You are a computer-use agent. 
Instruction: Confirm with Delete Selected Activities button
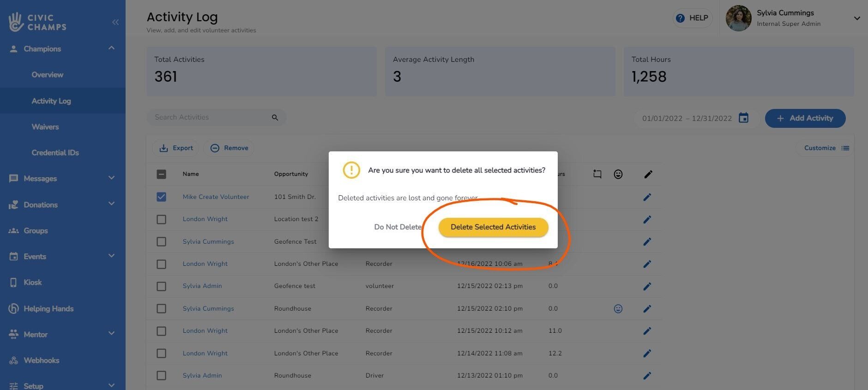493,227
